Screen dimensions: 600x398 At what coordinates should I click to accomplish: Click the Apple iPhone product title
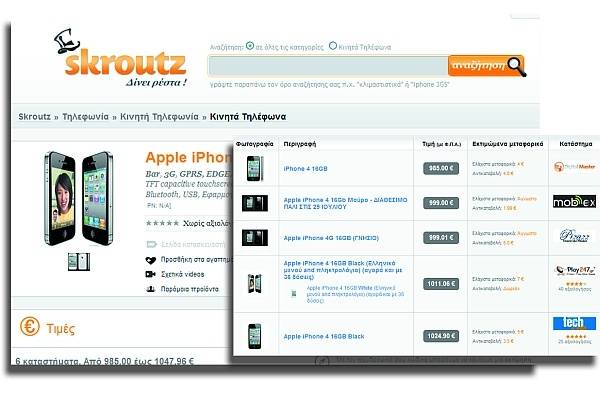pyautogui.click(x=189, y=158)
